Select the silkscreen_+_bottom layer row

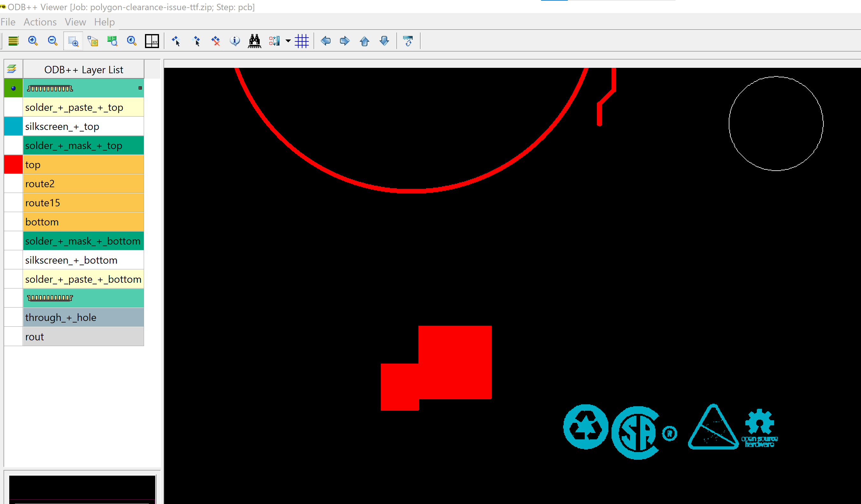click(83, 260)
